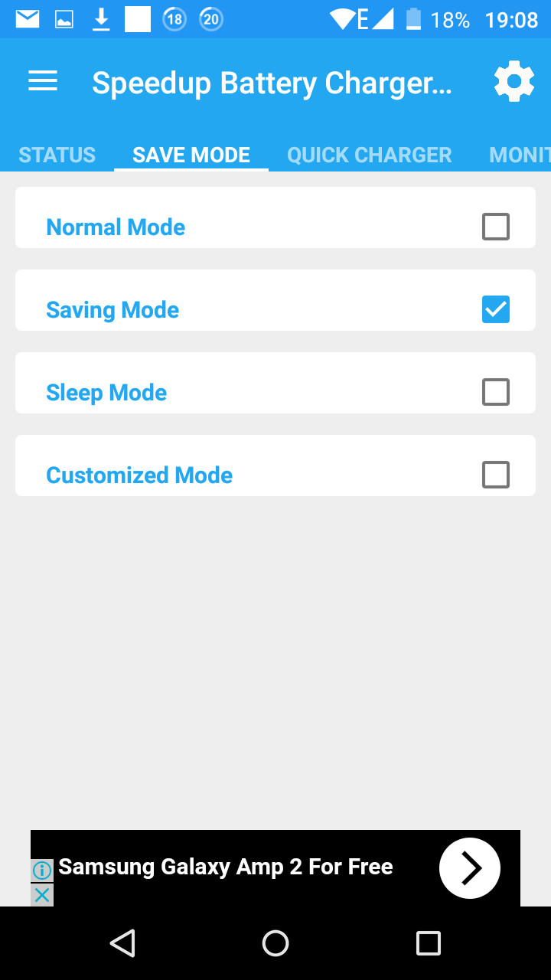
Task: Tap the ad info icon
Action: pos(42,871)
